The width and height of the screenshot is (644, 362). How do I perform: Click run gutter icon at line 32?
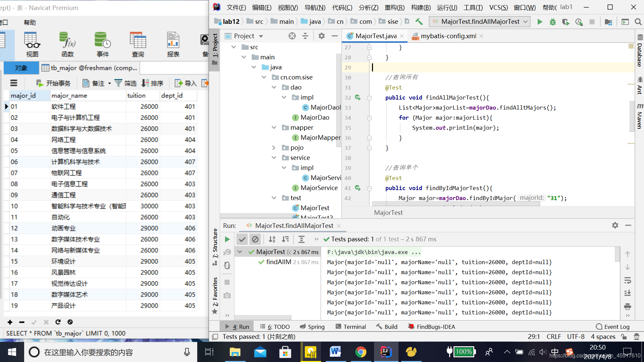pyautogui.click(x=358, y=98)
